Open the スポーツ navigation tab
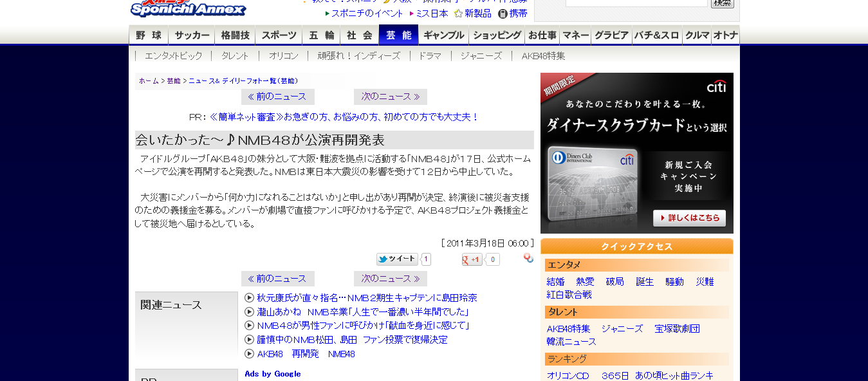The width and height of the screenshot is (868, 381). [x=279, y=35]
